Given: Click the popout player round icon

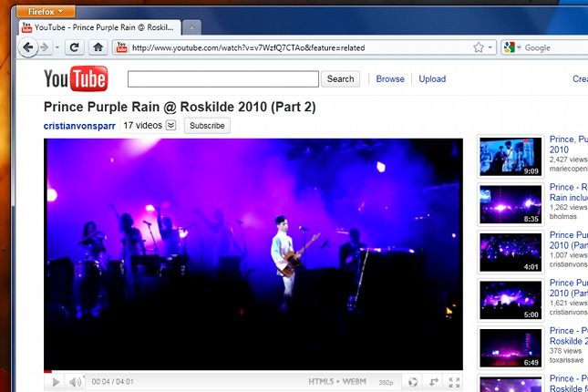Looking at the screenshot, I should pos(413,382).
